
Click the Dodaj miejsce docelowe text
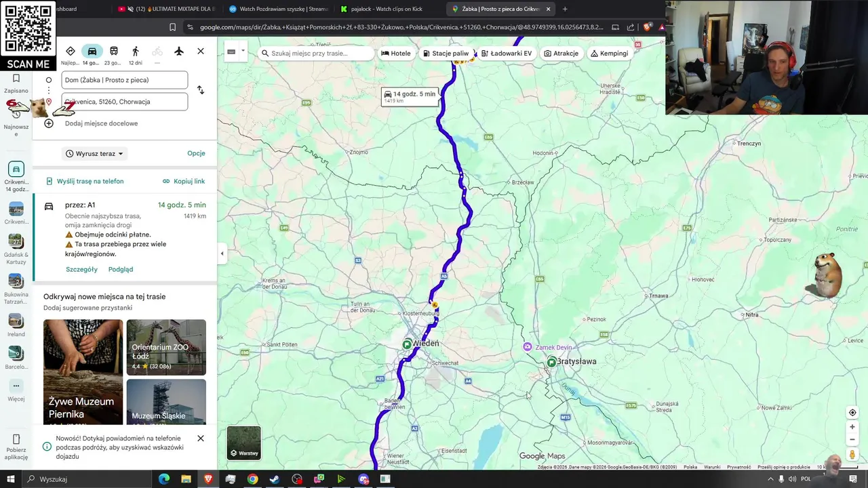101,123
